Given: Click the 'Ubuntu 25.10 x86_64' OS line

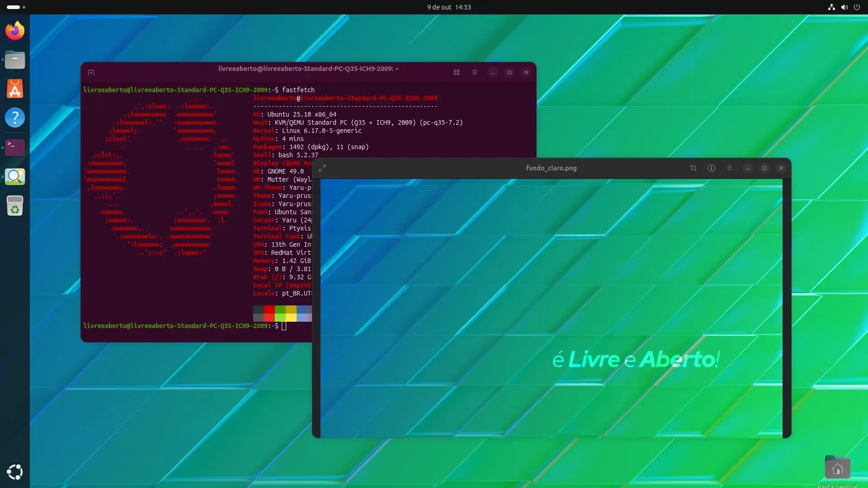Looking at the screenshot, I should (295, 114).
